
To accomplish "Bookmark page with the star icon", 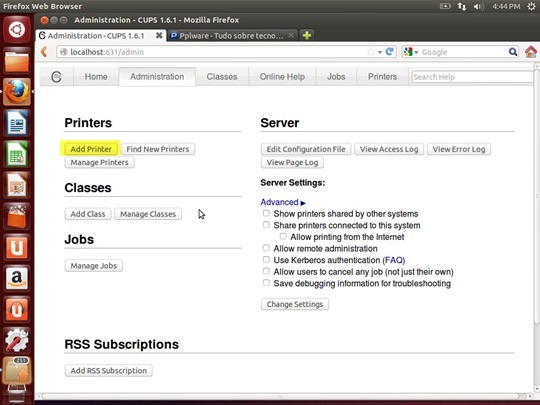I will (x=371, y=52).
